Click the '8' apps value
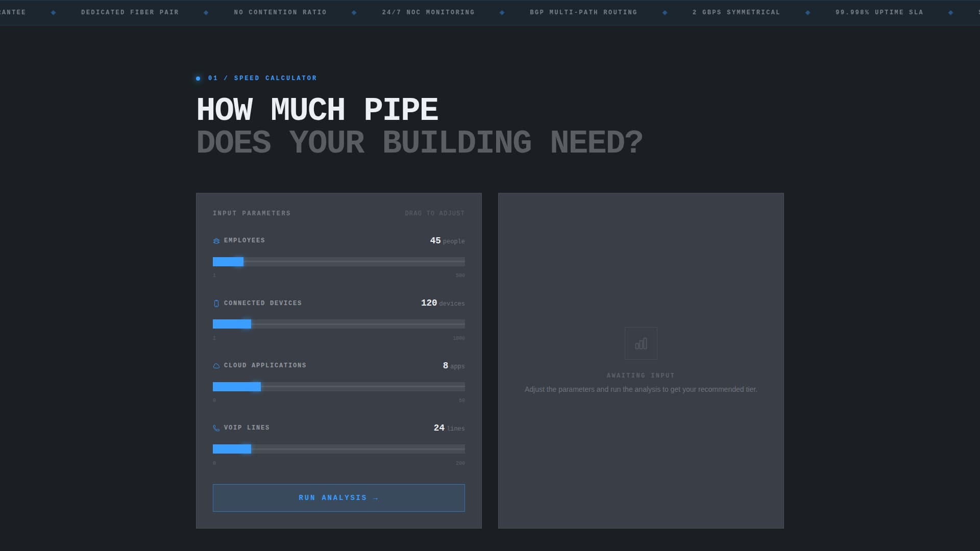The image size is (980, 551). [x=446, y=365]
